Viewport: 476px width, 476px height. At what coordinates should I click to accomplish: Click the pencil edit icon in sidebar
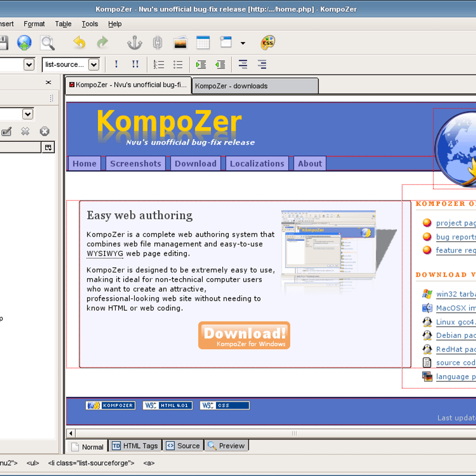pyautogui.click(x=6, y=131)
